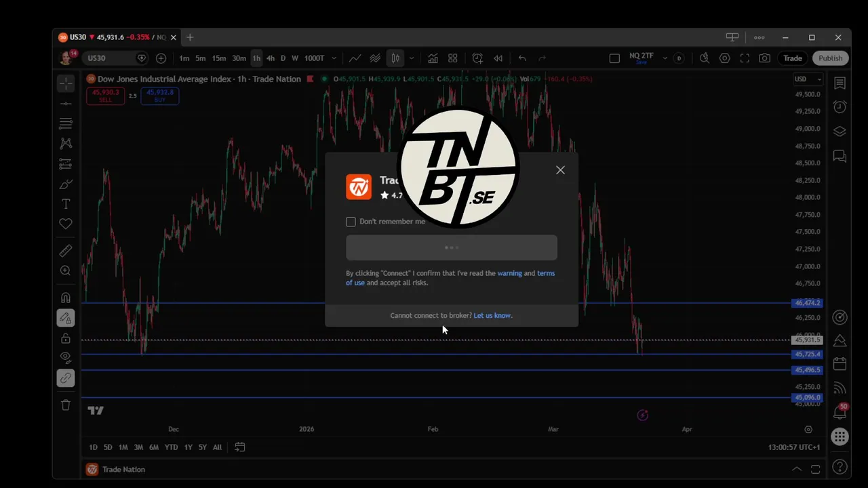Toggle the drawings sync link icon
The width and height of the screenshot is (868, 488).
[x=66, y=378]
